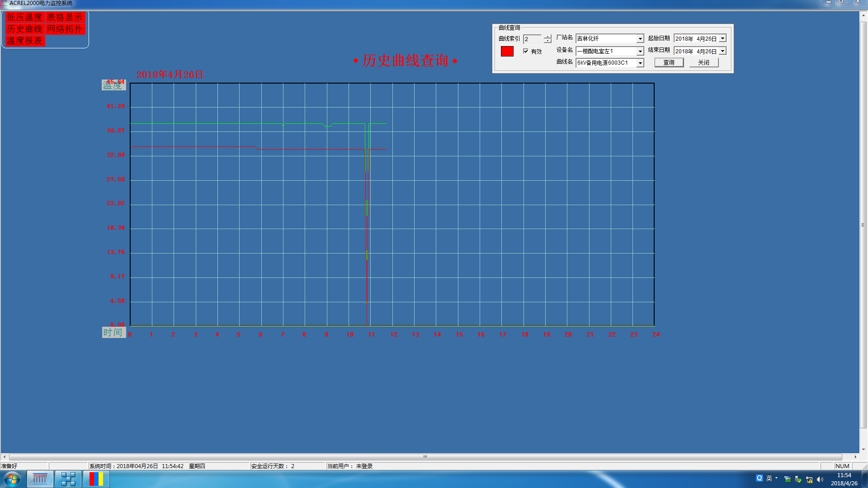Click the network warning tray icon

tap(809, 479)
